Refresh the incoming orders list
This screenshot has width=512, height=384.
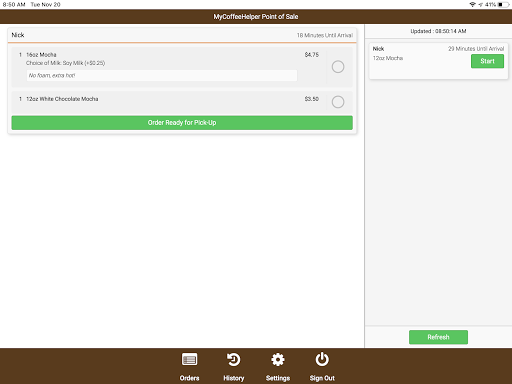[x=438, y=337]
